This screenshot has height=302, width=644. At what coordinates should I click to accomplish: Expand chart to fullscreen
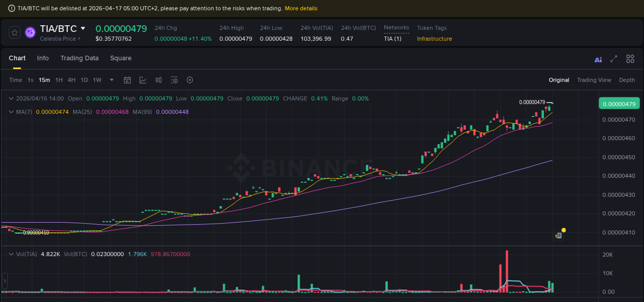614,59
